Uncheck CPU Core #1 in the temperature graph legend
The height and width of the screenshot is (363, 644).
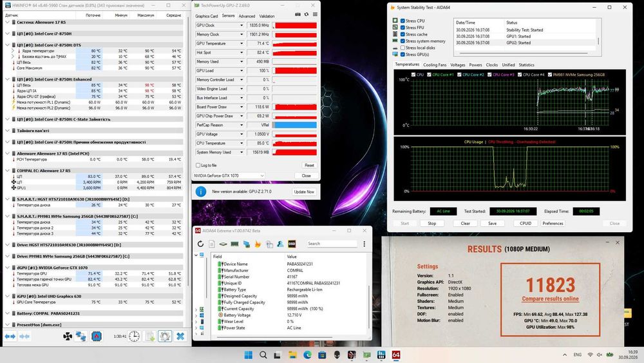pyautogui.click(x=429, y=75)
